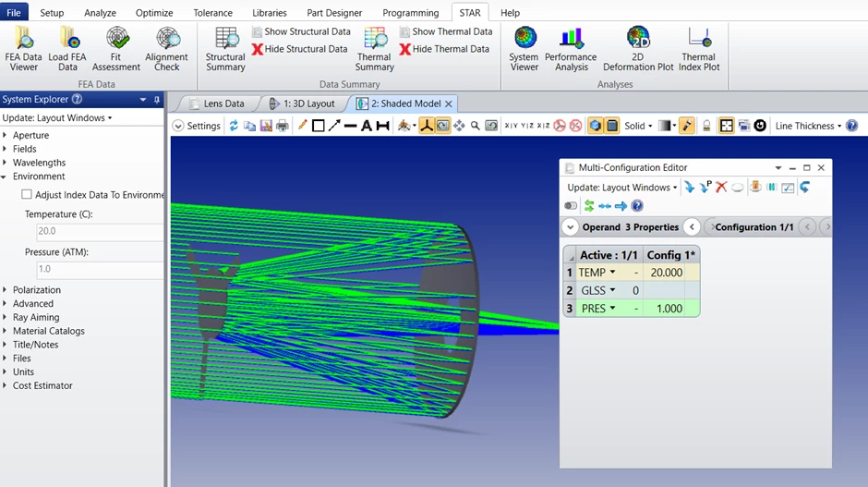Expand the Fields section
This screenshot has height=487, width=868.
point(5,149)
